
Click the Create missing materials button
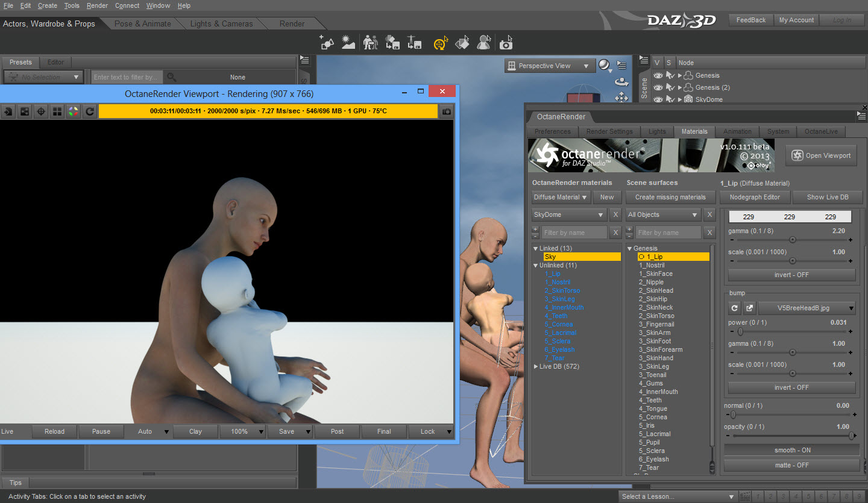(x=670, y=197)
